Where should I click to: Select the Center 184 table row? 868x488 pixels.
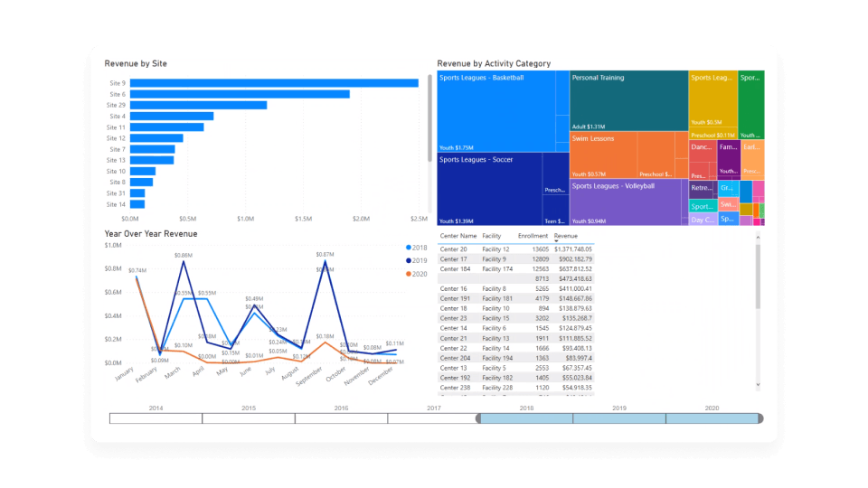tap(516, 269)
